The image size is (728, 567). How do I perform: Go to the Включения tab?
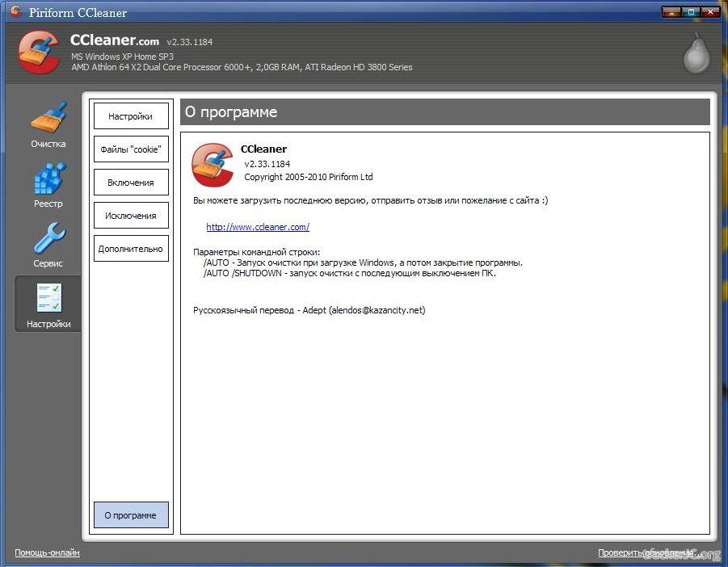131,183
